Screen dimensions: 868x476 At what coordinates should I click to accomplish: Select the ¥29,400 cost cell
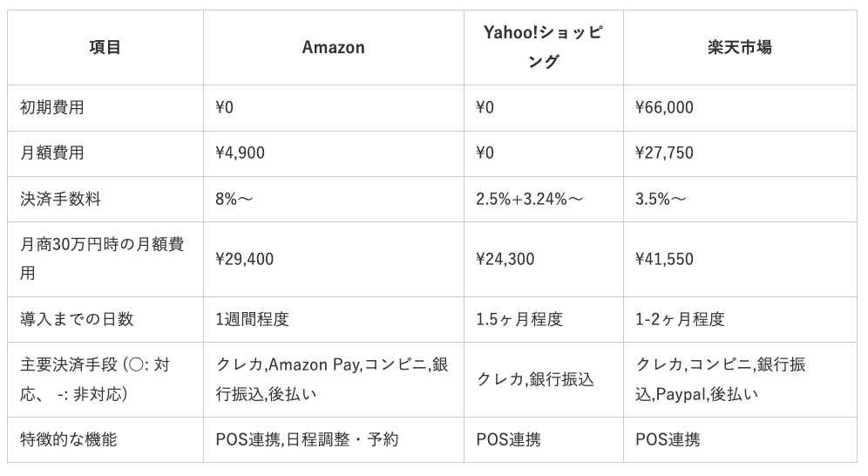click(x=244, y=259)
